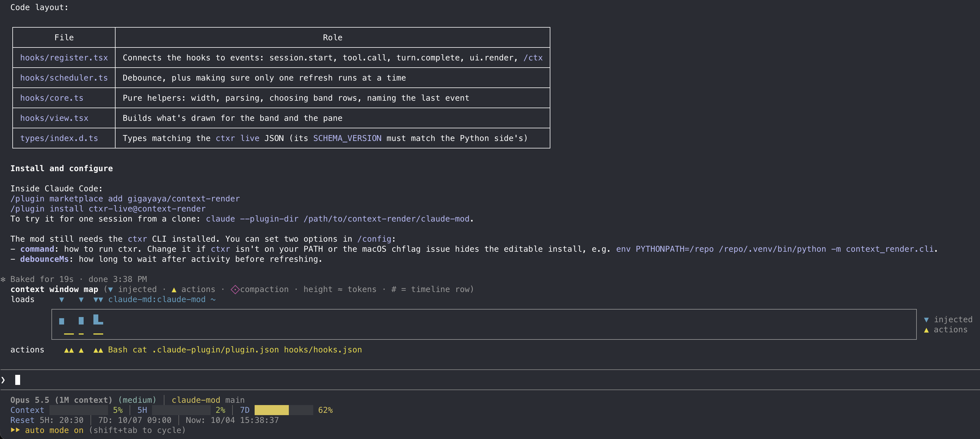Image resolution: width=980 pixels, height=439 pixels.
Task: Open the hooks/register.tsx file link
Action: click(64, 58)
